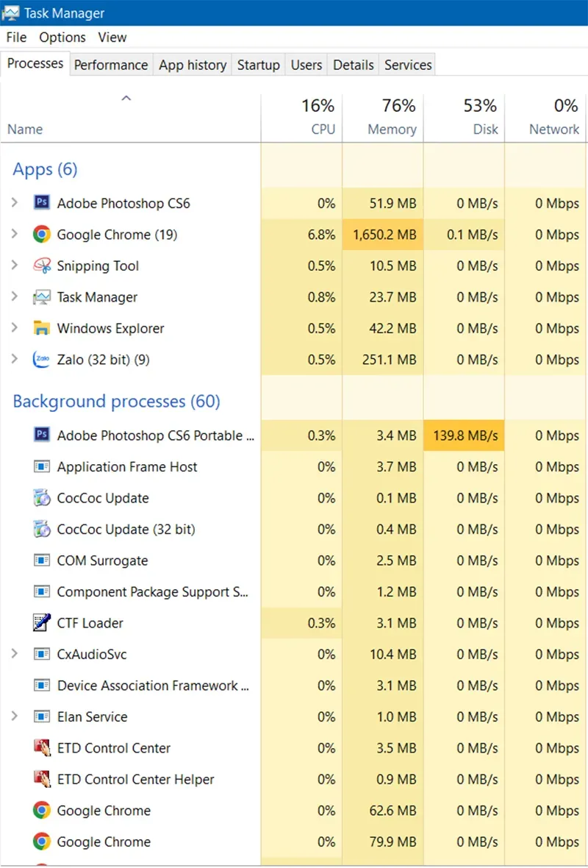Image resolution: width=588 pixels, height=868 pixels.
Task: Click the scrollbar on the right edge
Action: [x=584, y=441]
